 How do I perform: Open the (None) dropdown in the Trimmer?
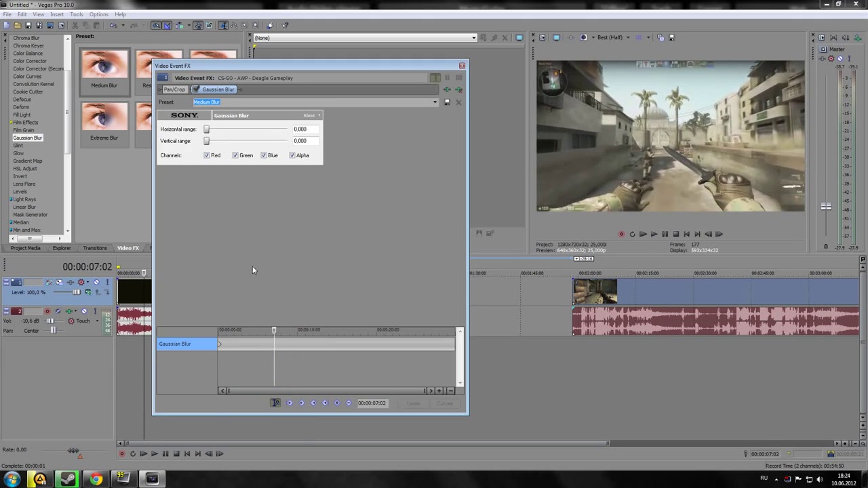point(474,38)
